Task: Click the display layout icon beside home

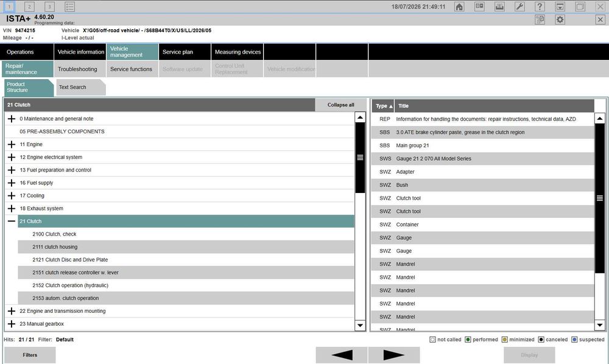Action: coord(479,7)
